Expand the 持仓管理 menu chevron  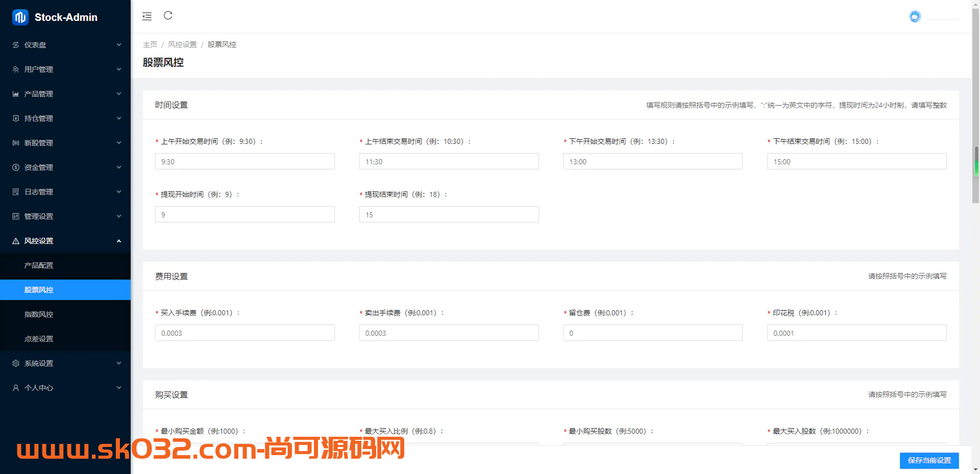(x=119, y=118)
